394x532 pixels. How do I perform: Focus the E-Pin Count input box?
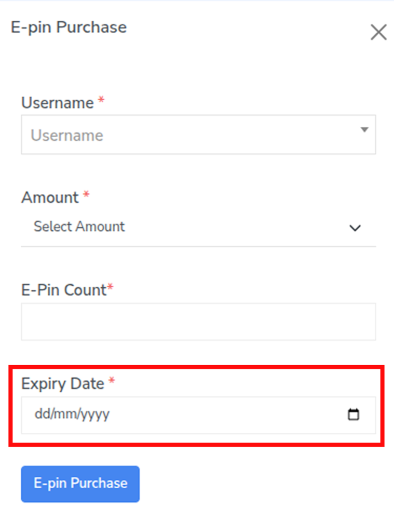198,322
